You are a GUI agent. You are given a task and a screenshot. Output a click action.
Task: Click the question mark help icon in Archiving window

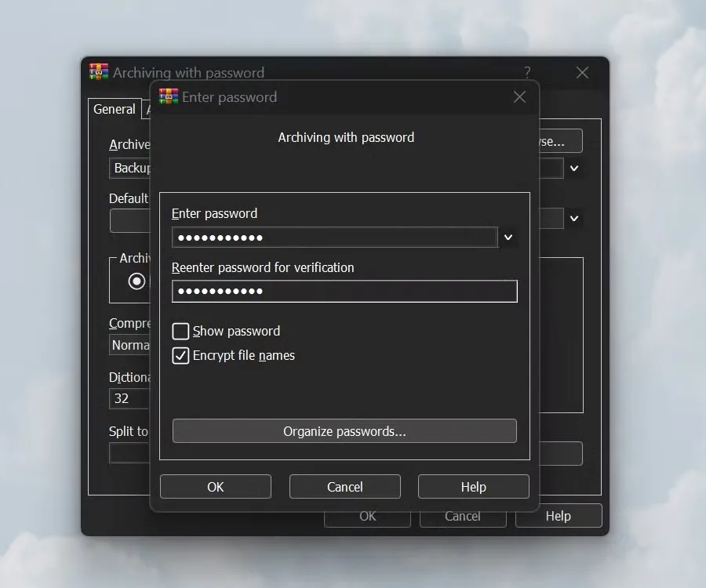(x=527, y=72)
